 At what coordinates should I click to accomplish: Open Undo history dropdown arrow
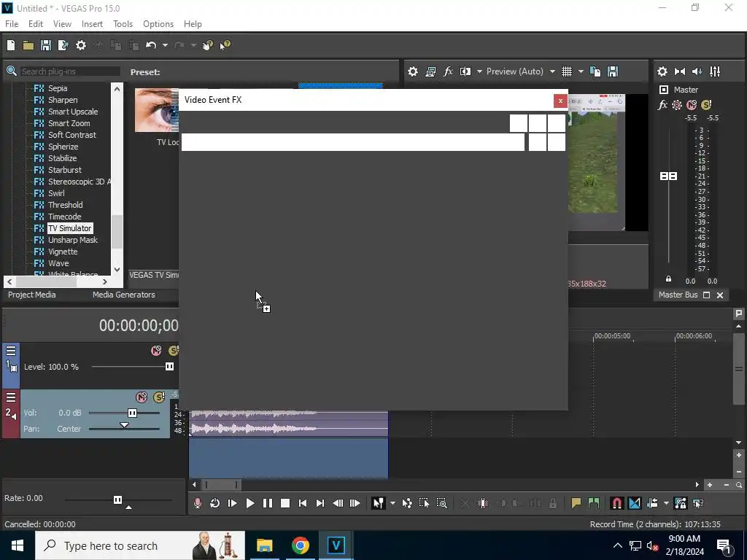[165, 45]
